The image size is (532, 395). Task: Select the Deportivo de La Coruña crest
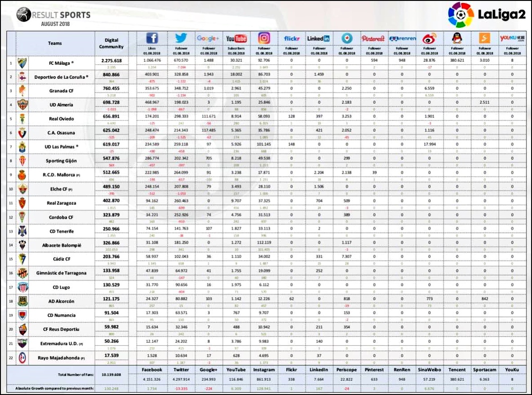pyautogui.click(x=22, y=76)
